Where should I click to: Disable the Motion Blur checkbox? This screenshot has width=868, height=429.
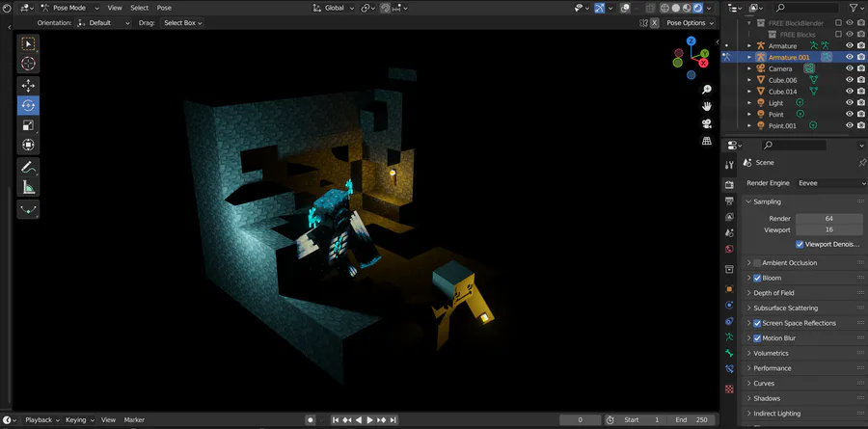tap(757, 338)
